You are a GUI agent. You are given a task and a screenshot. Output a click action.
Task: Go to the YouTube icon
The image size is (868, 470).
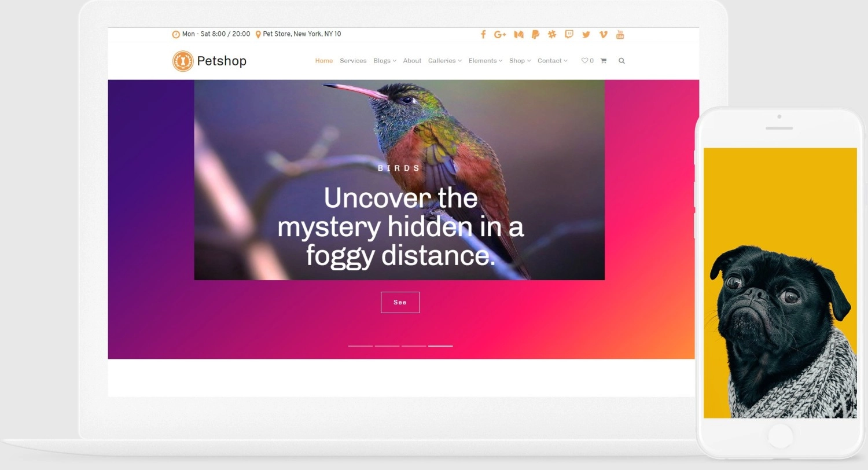coord(620,35)
